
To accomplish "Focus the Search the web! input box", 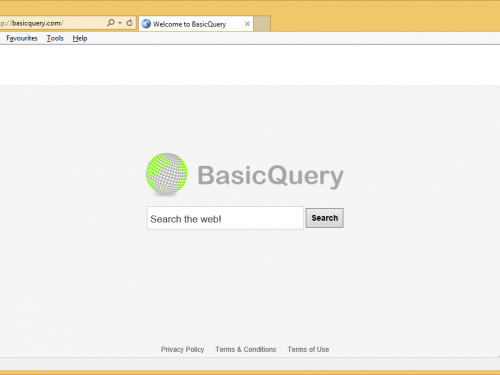I will [225, 218].
